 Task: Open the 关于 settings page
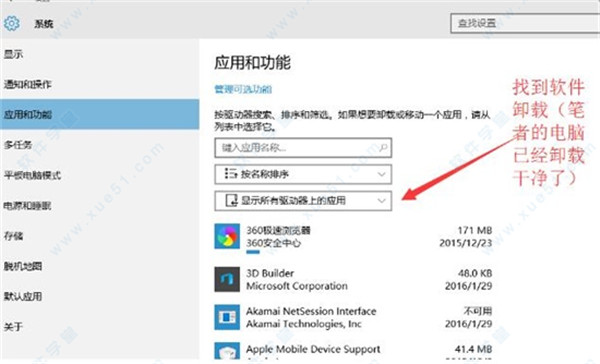99,326
